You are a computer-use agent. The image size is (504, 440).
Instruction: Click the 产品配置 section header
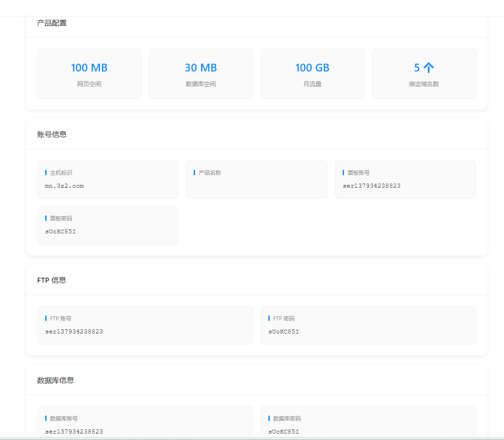point(51,23)
